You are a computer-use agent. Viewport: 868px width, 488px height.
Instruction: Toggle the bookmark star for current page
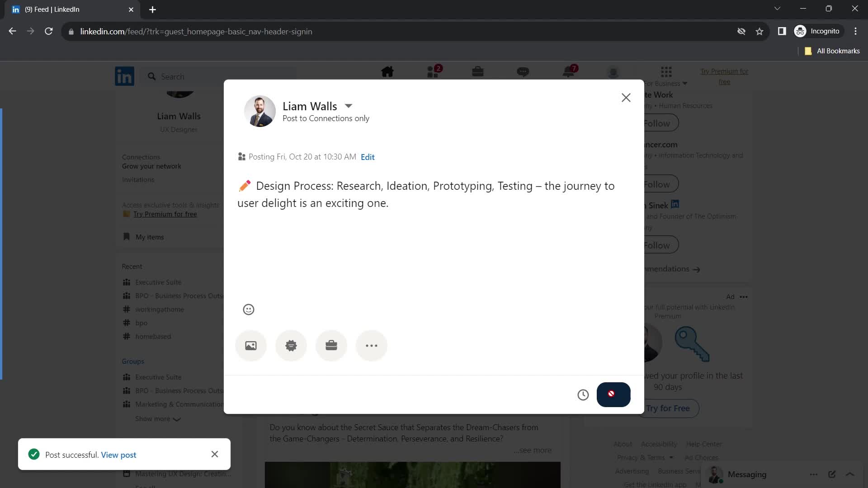759,31
